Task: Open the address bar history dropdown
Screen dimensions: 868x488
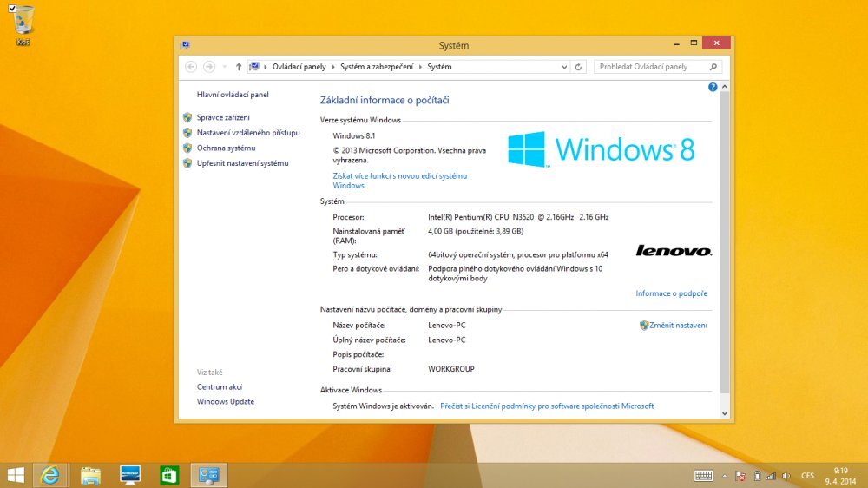Action: [564, 67]
